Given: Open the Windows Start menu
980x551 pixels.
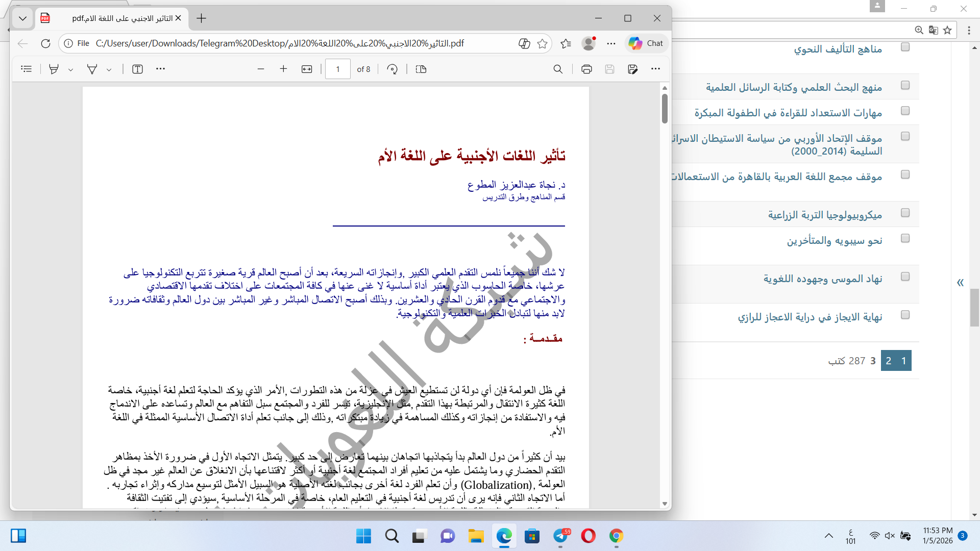Looking at the screenshot, I should click(x=364, y=536).
